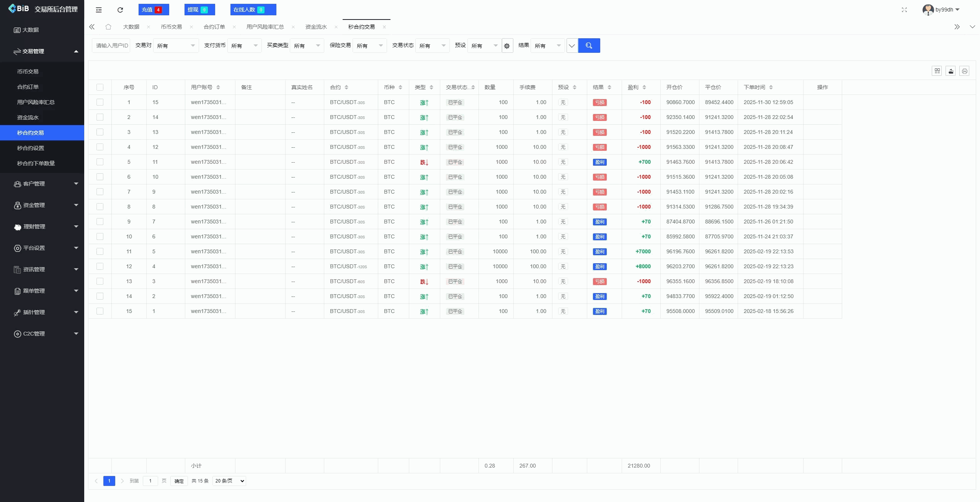Switch to the 大数据 tab
The image size is (980, 502).
pos(131,27)
